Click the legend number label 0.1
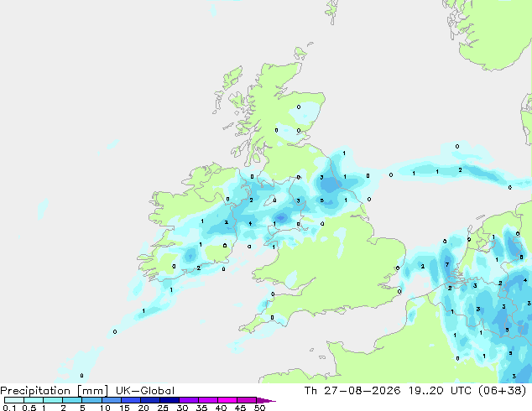The width and height of the screenshot is (532, 411). pyautogui.click(x=9, y=408)
